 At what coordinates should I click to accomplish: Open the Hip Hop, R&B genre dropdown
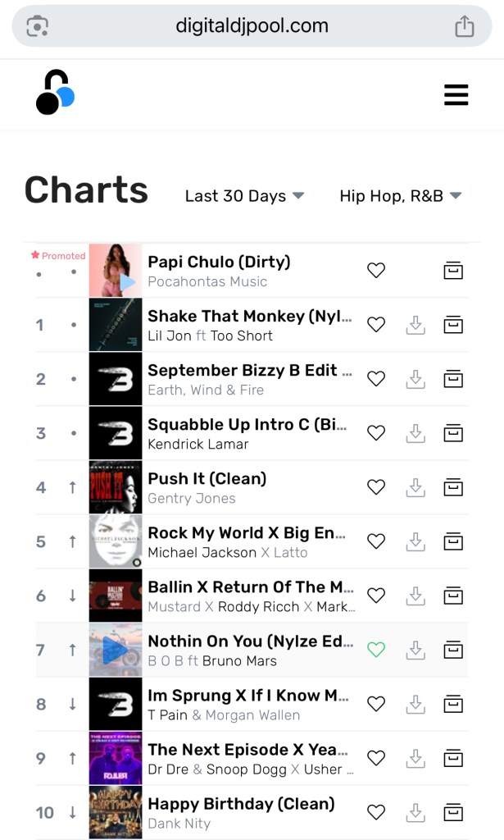400,196
